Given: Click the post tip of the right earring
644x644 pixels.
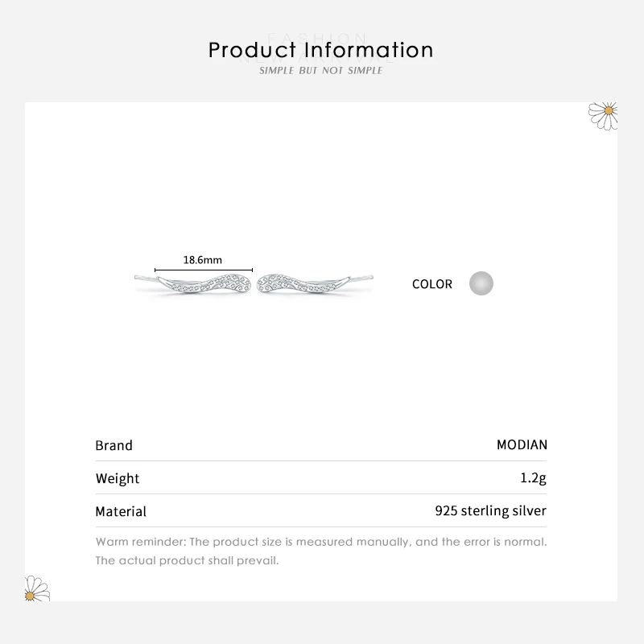Looking at the screenshot, I should point(374,276).
